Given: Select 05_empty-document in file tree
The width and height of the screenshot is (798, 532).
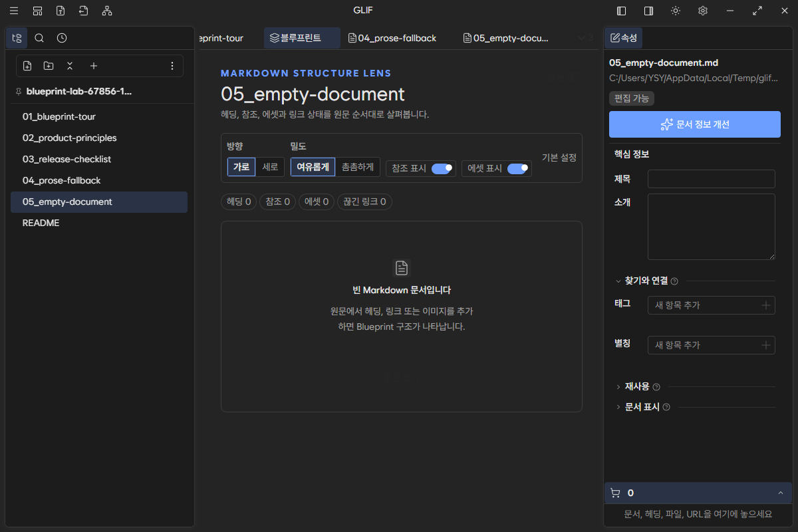Looking at the screenshot, I should click(99, 201).
